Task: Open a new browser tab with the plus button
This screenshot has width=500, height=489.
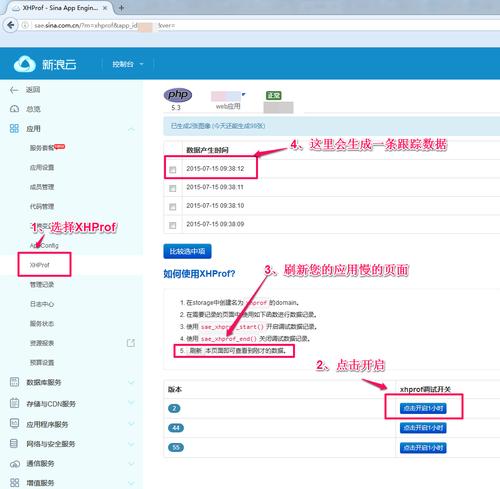Action: (121, 8)
